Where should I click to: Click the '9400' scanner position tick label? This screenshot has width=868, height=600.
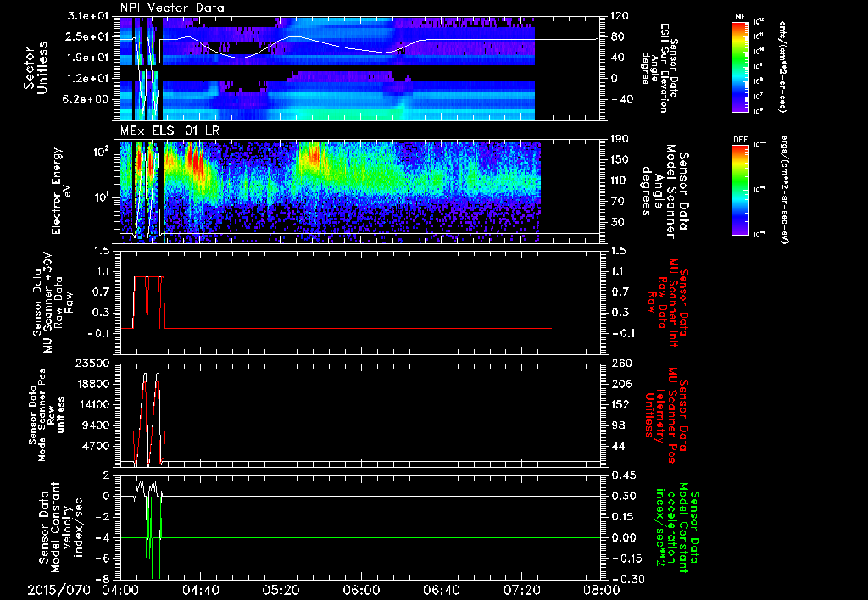[95, 425]
